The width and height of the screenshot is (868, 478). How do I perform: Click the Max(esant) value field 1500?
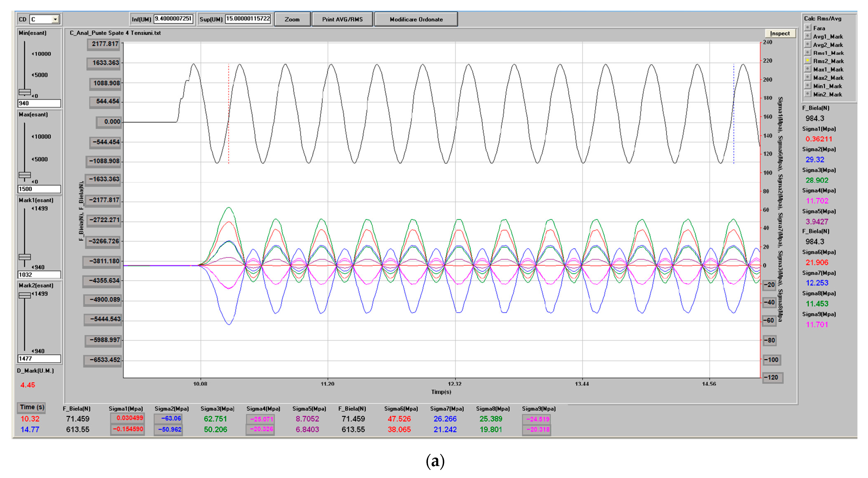[39, 189]
